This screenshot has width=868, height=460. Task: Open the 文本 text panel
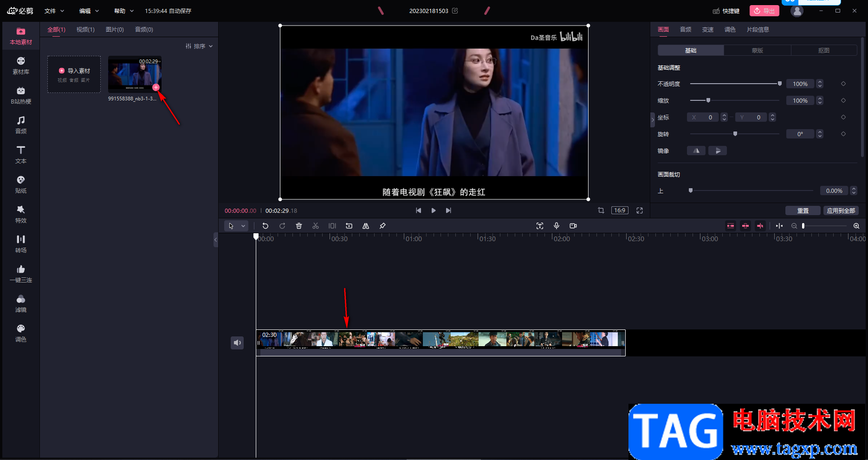[21, 155]
